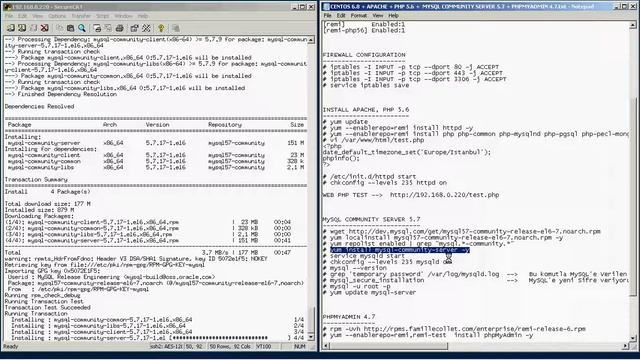This screenshot has height=360, width=640.
Task: Click the greyed Reconnect toolbar icon
Action: (x=33, y=28)
